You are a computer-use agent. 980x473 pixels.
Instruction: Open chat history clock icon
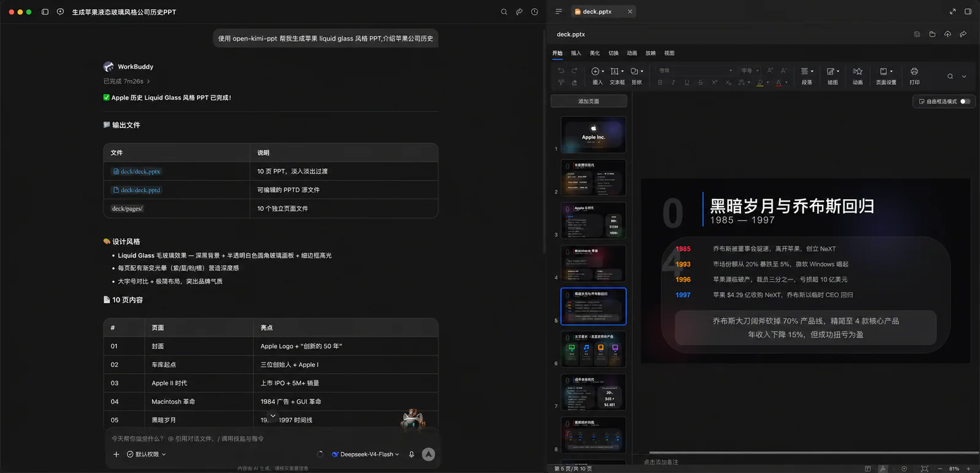coord(535,12)
